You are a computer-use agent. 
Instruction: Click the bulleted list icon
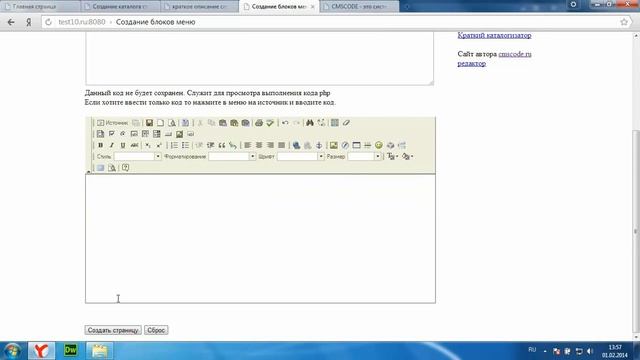(x=185, y=145)
